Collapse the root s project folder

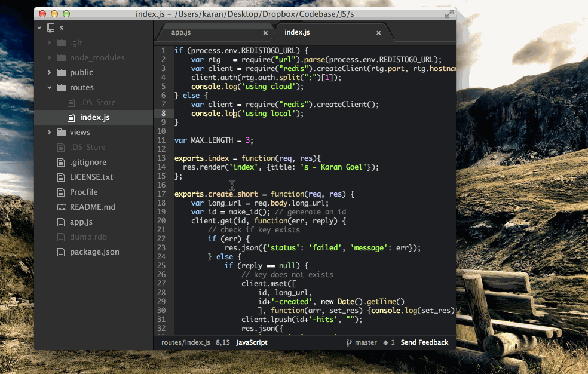[39, 27]
